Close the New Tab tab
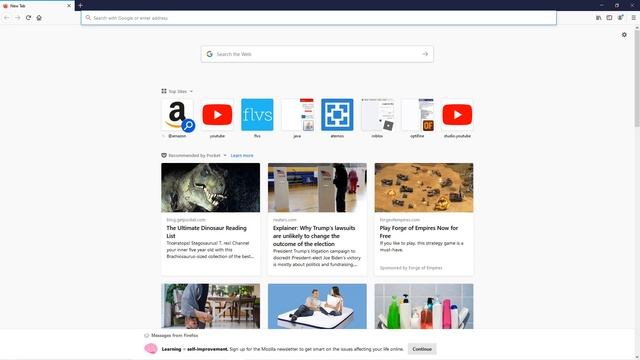The image size is (640, 360). click(69, 6)
